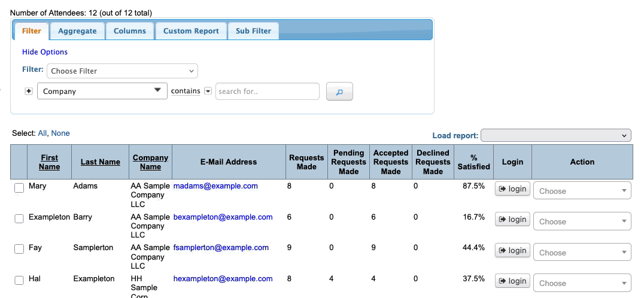Image resolution: width=644 pixels, height=298 pixels.
Task: Open the Sub Filter tab
Action: pyautogui.click(x=253, y=31)
